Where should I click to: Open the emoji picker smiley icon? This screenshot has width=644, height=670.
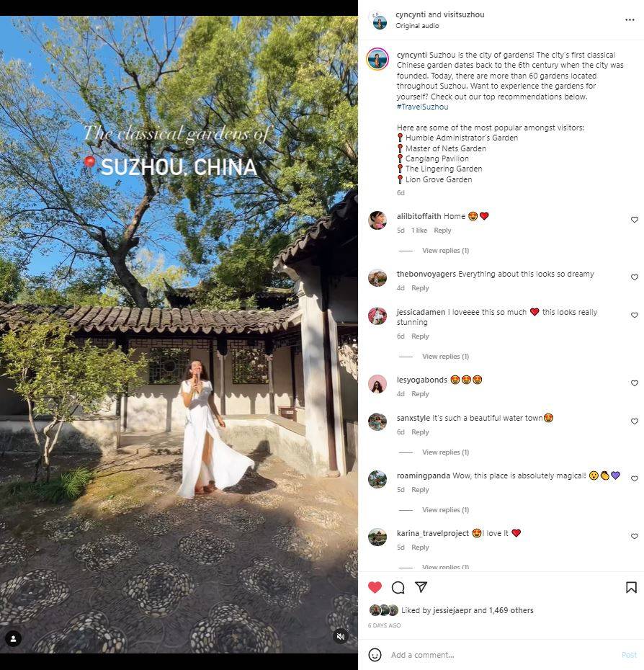coord(375,655)
